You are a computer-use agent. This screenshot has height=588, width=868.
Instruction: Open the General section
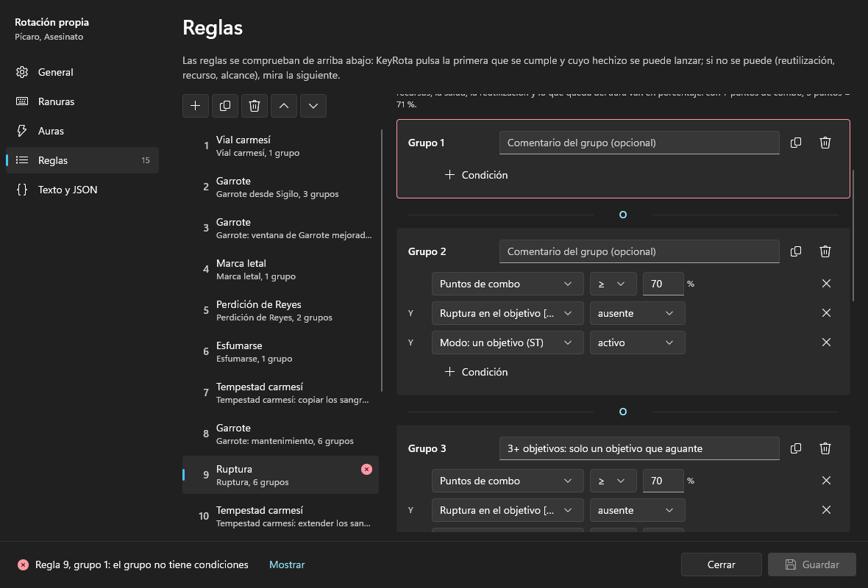point(82,72)
